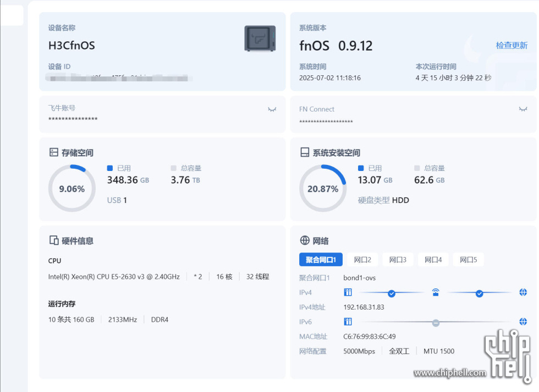Click the 20.87% system space usage ring
Viewport: 539px width, 392px height.
pyautogui.click(x=323, y=188)
